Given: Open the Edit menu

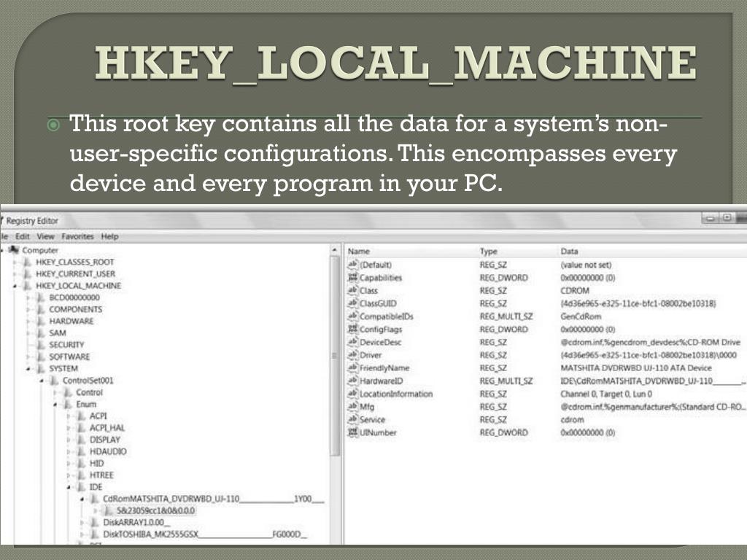Looking at the screenshot, I should [x=23, y=236].
